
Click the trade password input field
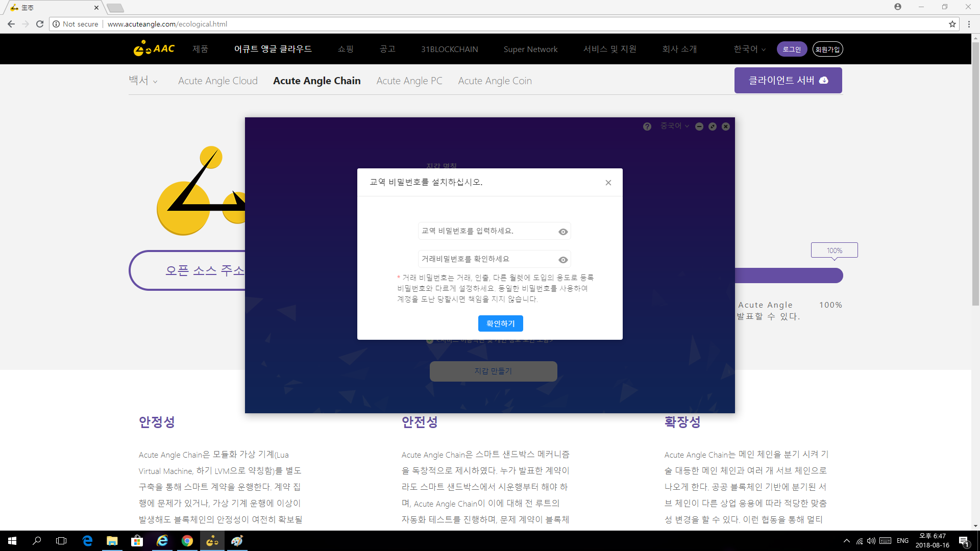tap(485, 231)
